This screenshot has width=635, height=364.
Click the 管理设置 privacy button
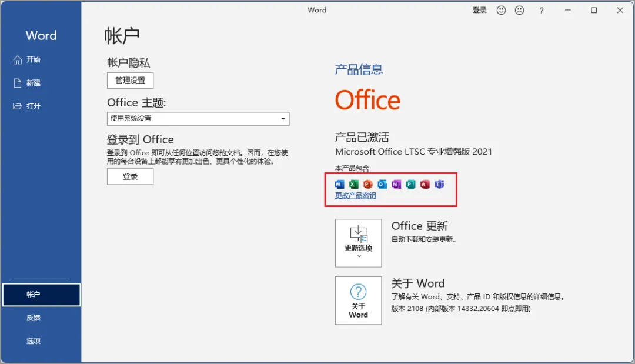pos(130,80)
